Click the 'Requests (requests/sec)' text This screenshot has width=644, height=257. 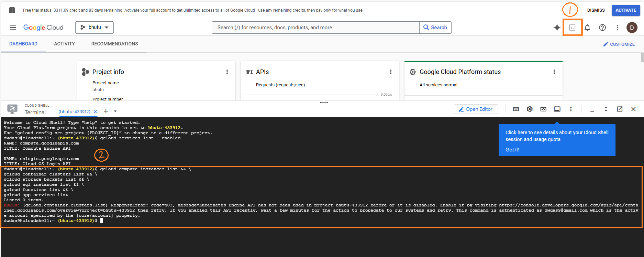280,85
